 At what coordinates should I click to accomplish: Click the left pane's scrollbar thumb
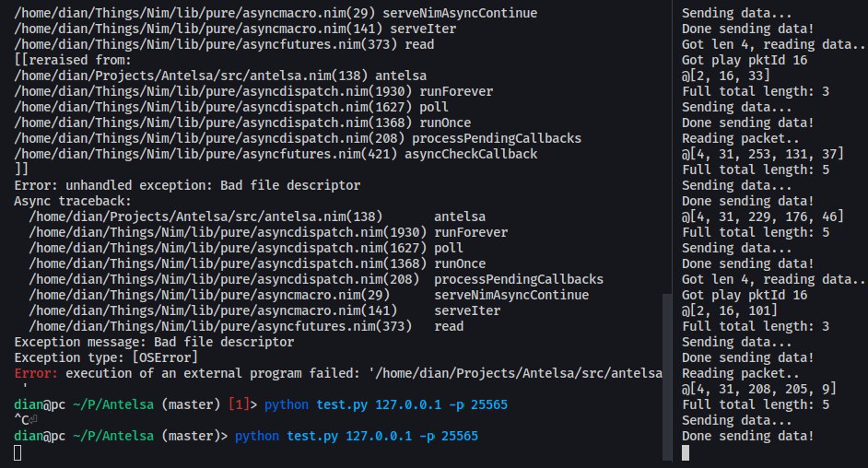[x=666, y=377]
